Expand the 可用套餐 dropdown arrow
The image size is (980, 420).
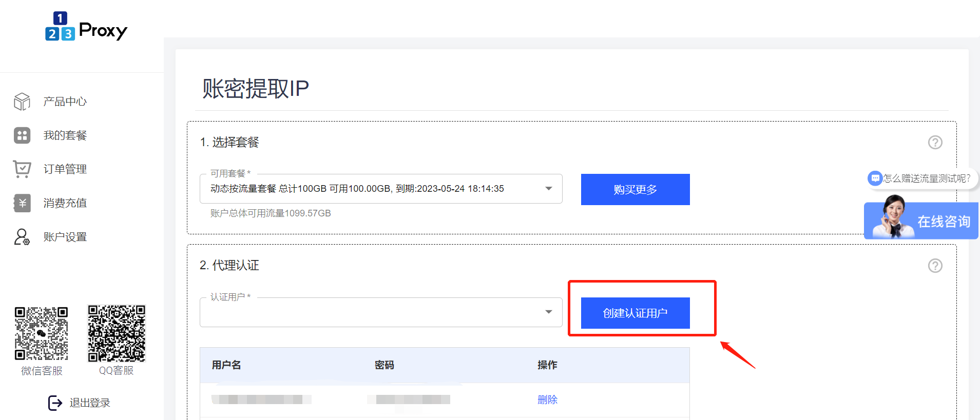pyautogui.click(x=548, y=189)
